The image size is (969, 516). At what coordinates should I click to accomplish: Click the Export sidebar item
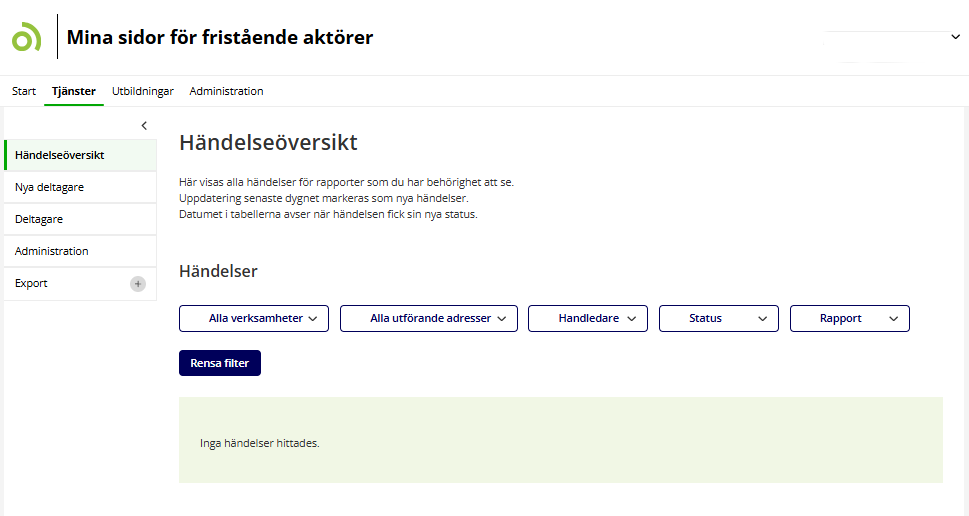pos(32,283)
